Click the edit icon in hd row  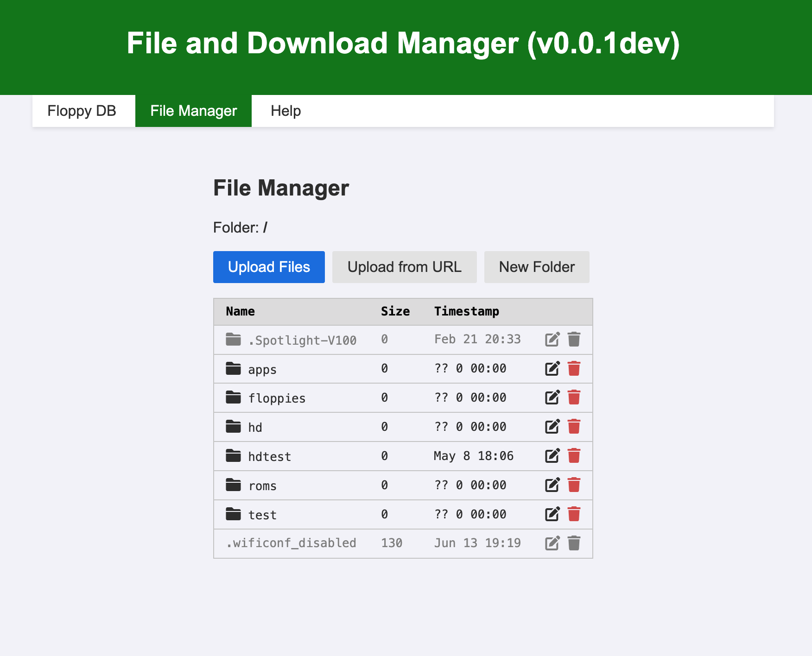[x=552, y=427]
